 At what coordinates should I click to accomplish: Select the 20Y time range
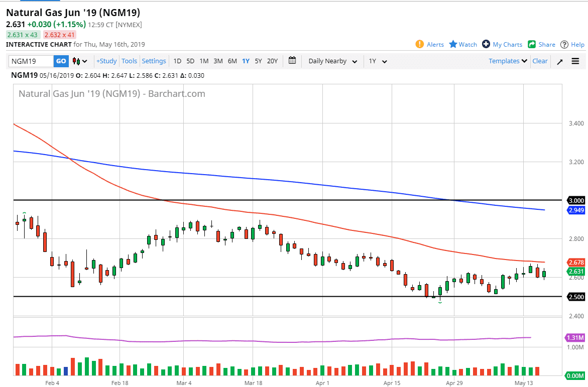coord(272,61)
